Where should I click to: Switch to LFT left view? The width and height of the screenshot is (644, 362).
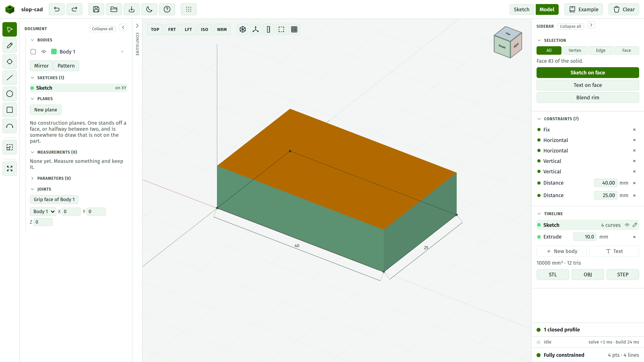click(188, 30)
